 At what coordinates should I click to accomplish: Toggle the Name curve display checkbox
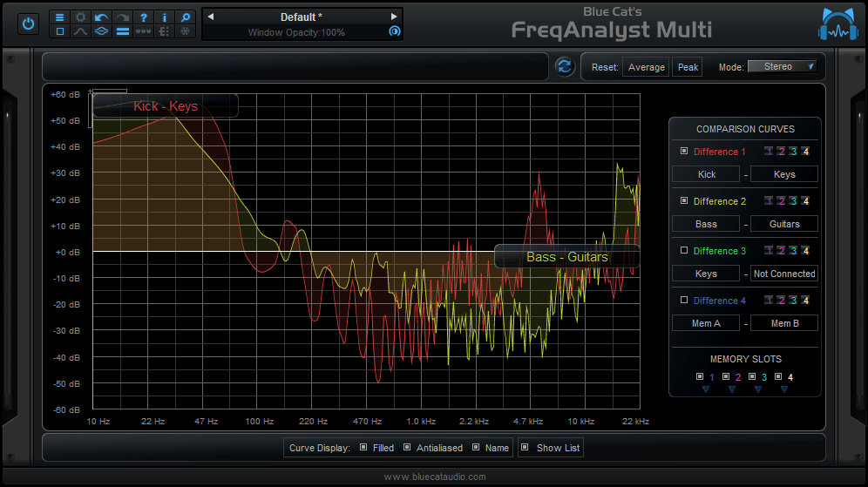tap(476, 447)
